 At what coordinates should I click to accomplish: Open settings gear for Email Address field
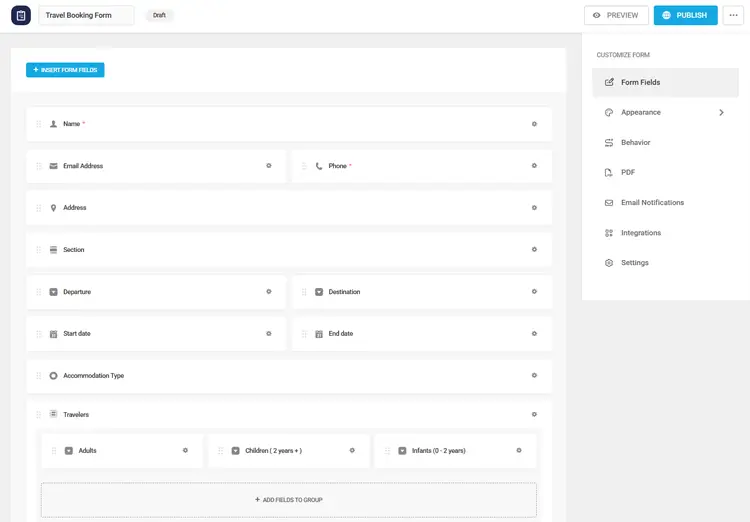269,166
